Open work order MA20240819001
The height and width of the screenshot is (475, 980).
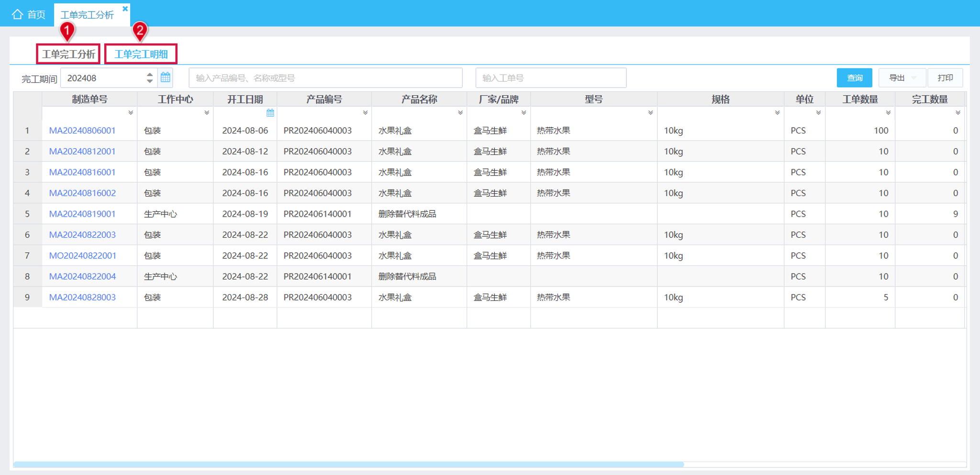pyautogui.click(x=82, y=214)
